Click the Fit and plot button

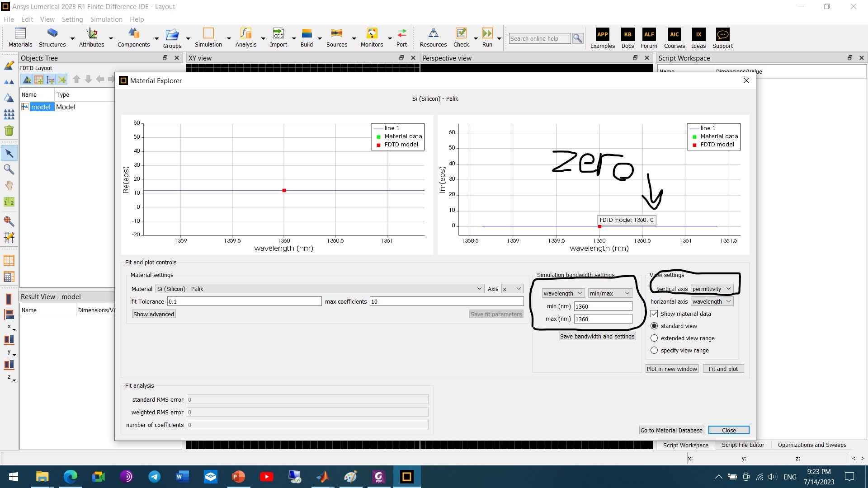click(x=723, y=369)
